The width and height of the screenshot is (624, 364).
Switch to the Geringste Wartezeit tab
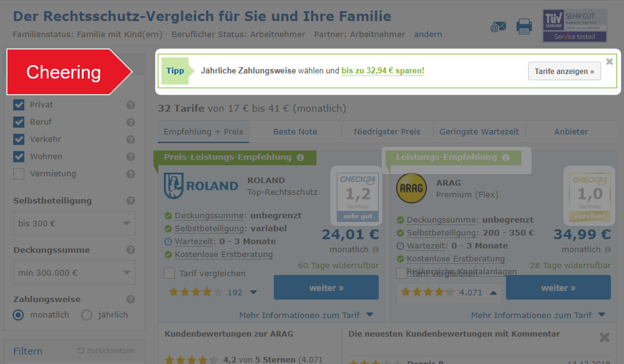click(x=479, y=132)
